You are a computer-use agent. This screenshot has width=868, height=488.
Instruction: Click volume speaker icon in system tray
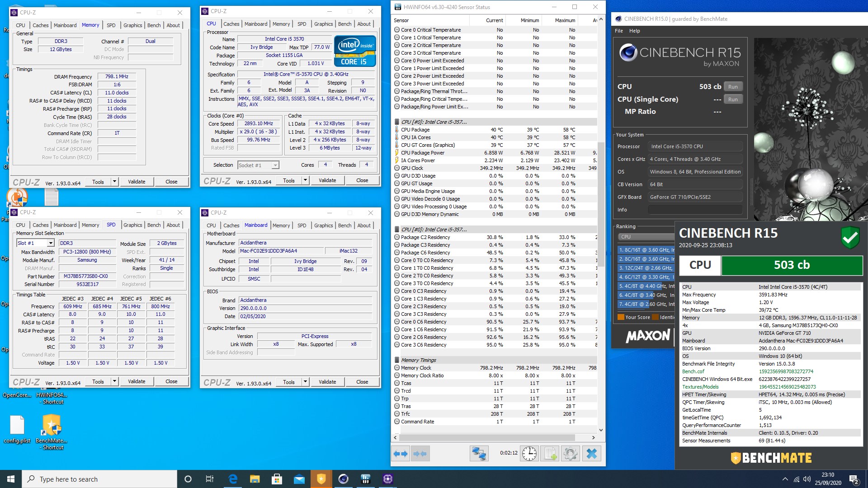pyautogui.click(x=807, y=479)
